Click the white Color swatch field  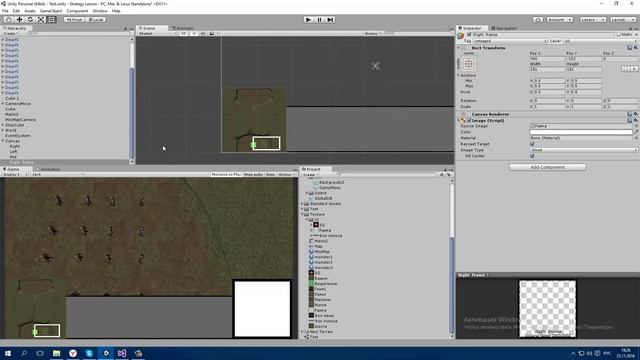pyautogui.click(x=581, y=132)
